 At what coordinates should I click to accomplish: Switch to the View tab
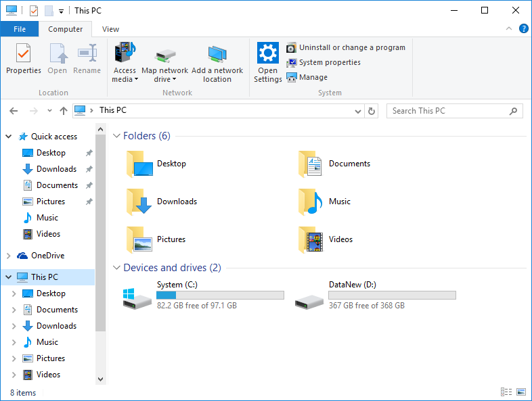coord(110,29)
